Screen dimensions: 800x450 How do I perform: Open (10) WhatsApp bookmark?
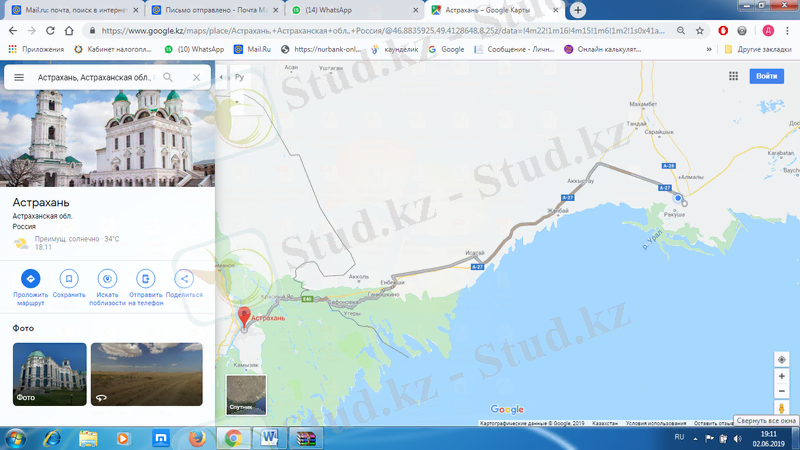[194, 49]
